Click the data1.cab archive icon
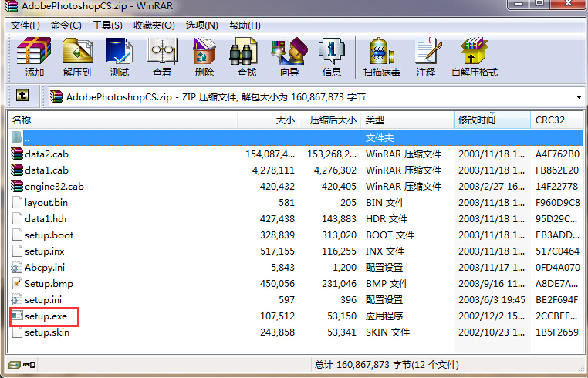The image size is (588, 378). click(x=17, y=170)
